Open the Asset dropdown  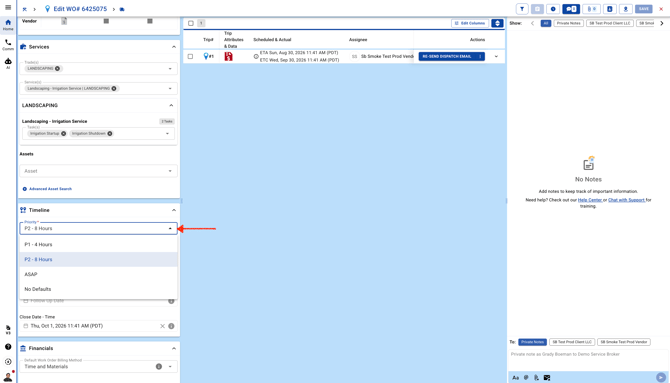click(98, 171)
